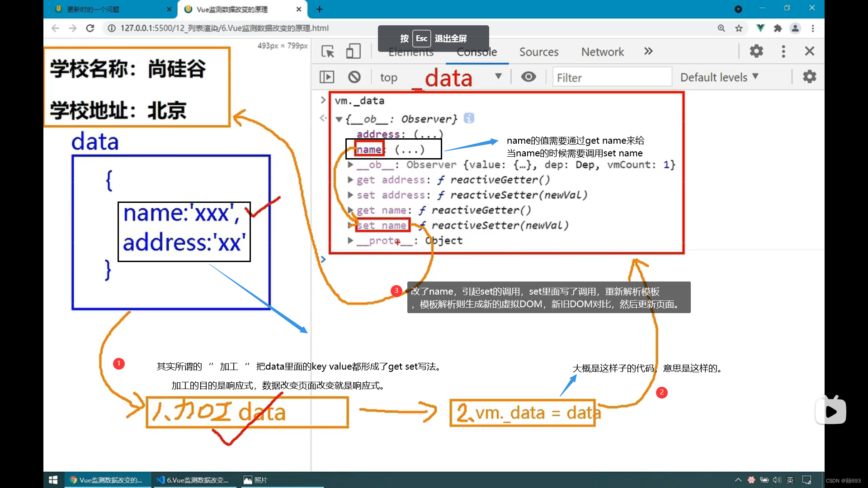Switch to the Sources tab
This screenshot has width=868, height=488.
[538, 52]
